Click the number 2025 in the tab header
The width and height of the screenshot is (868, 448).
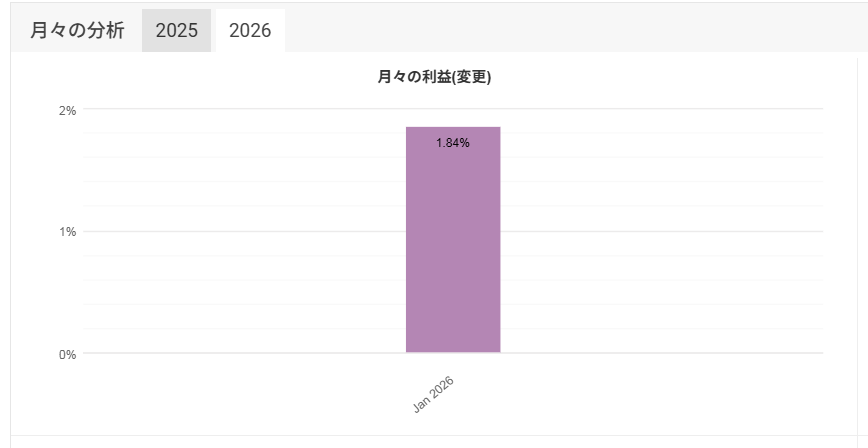click(x=176, y=31)
